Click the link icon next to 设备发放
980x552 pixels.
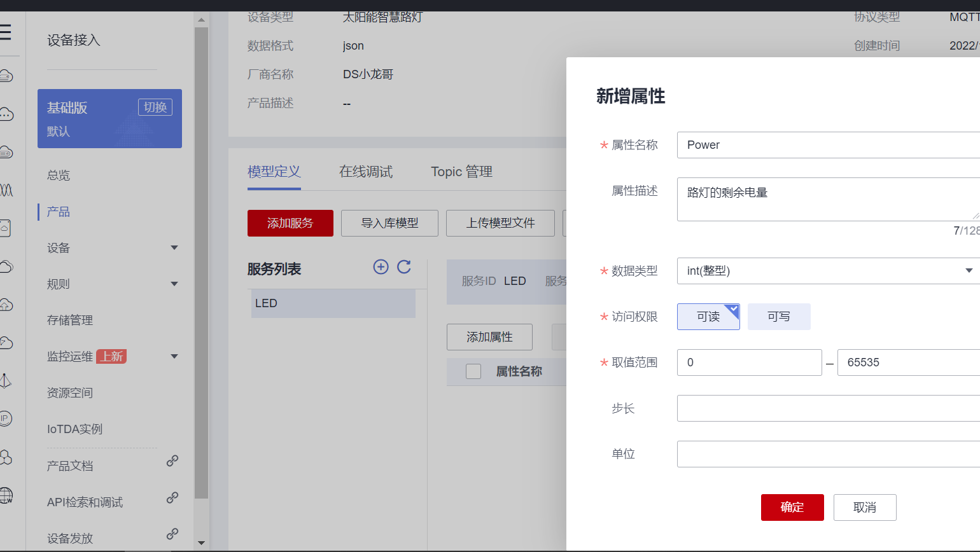(x=172, y=534)
